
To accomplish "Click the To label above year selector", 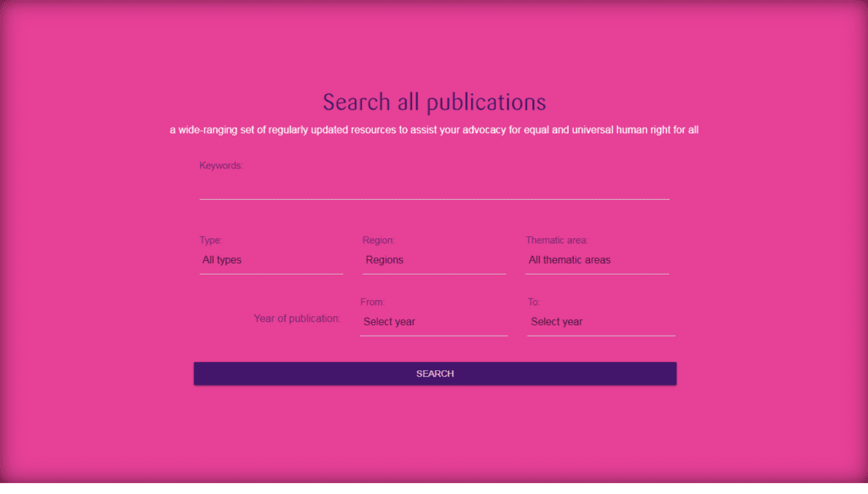I will (533, 302).
